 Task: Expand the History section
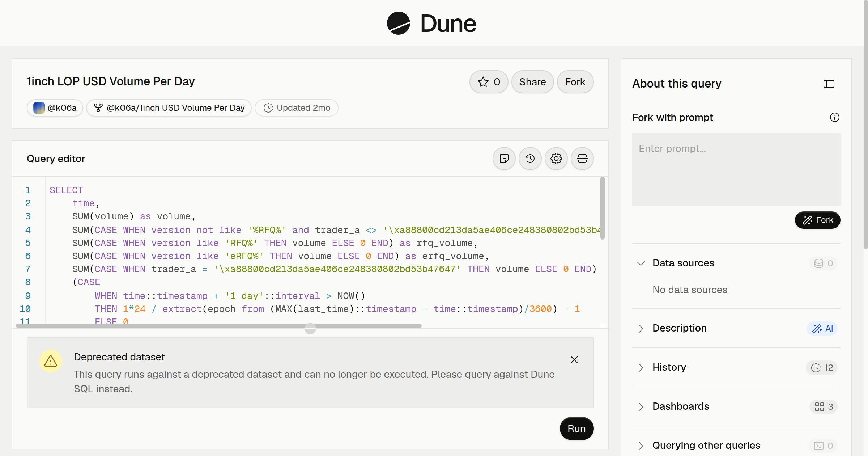[x=641, y=367]
